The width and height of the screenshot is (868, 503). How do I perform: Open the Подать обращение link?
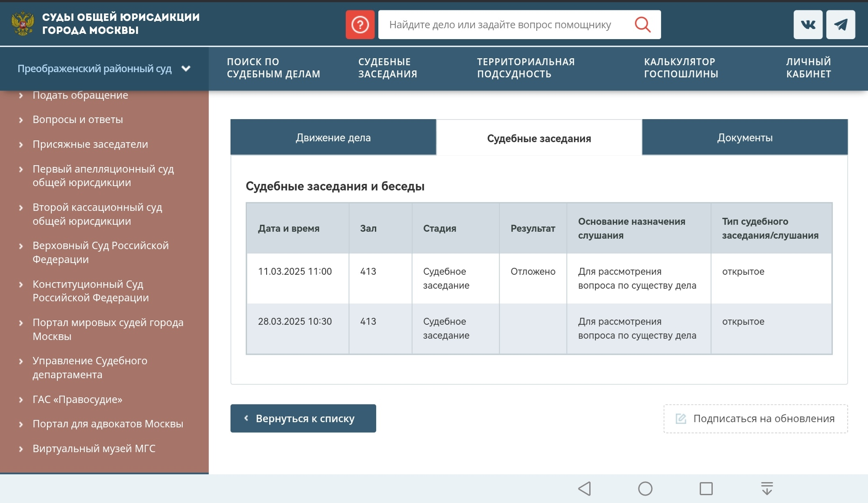coord(80,95)
